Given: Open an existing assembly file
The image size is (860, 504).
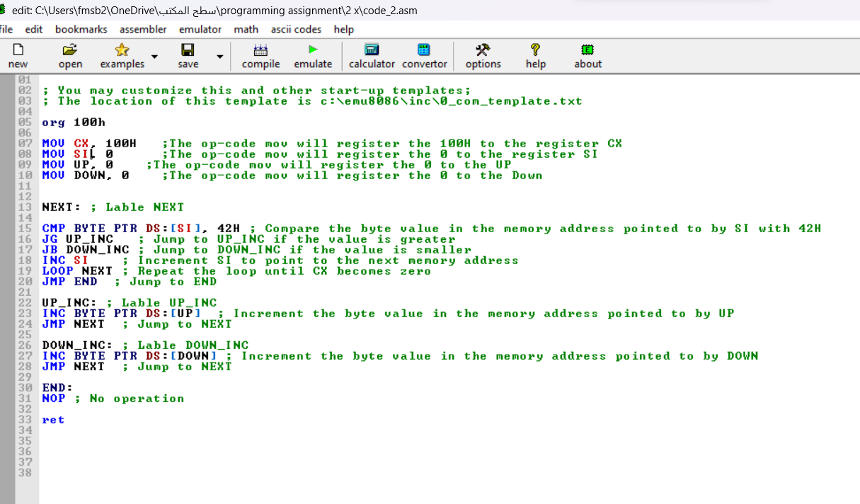Looking at the screenshot, I should (69, 56).
